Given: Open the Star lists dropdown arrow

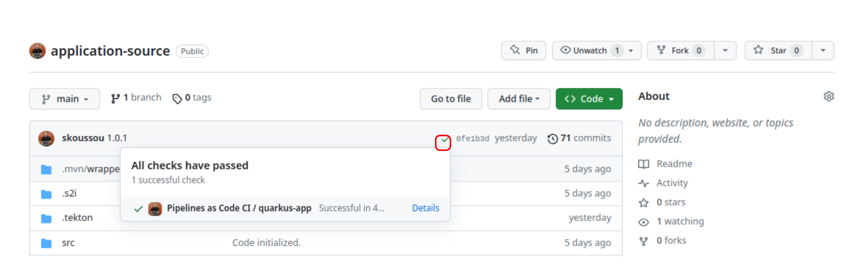Looking at the screenshot, I should coord(823,51).
